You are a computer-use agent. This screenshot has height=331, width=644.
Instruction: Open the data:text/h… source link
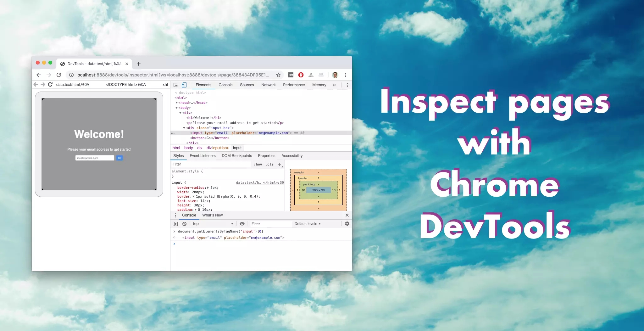tap(260, 182)
